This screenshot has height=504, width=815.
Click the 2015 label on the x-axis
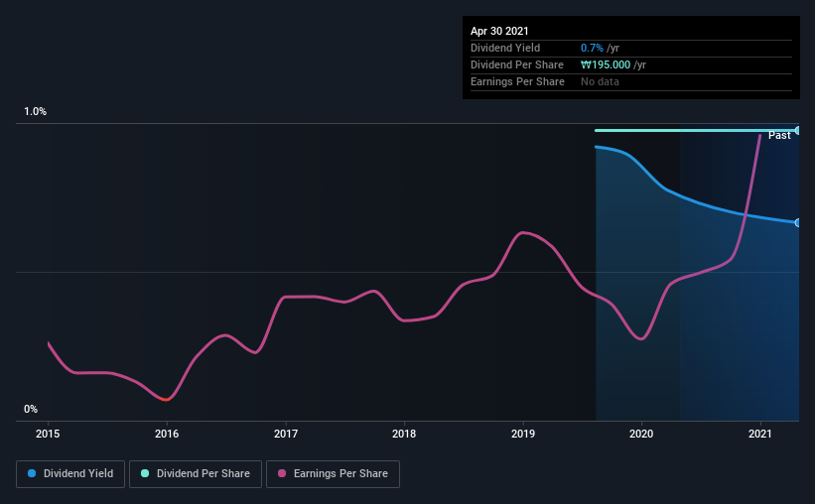click(x=48, y=434)
